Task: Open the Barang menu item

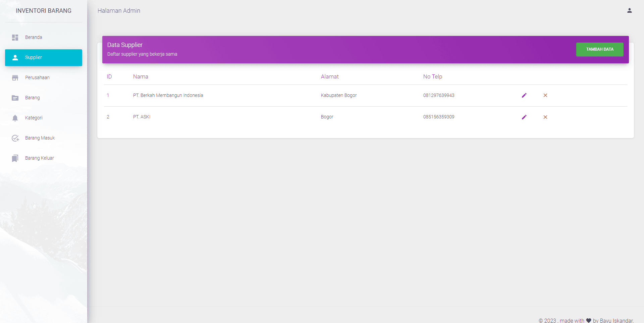Action: pyautogui.click(x=44, y=98)
